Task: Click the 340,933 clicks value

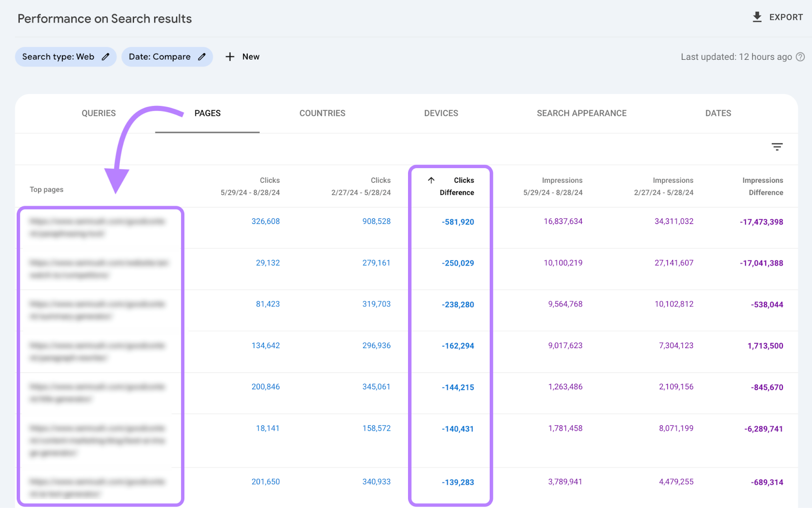Action: pos(377,482)
